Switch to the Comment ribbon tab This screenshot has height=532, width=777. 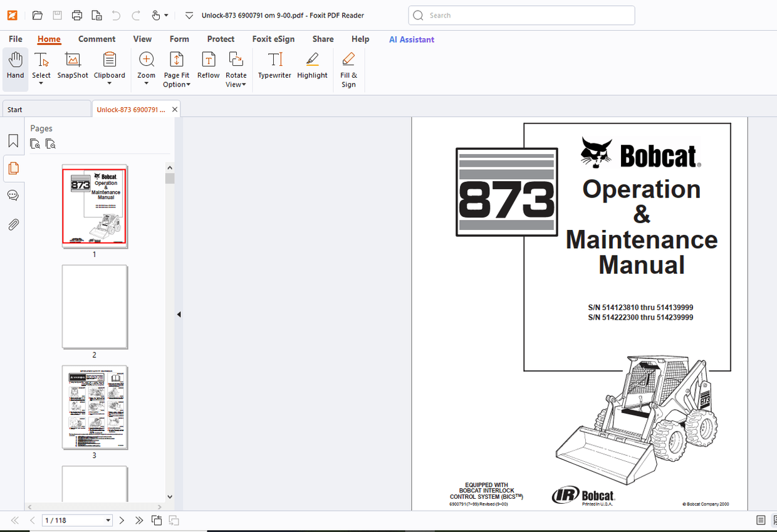click(96, 39)
